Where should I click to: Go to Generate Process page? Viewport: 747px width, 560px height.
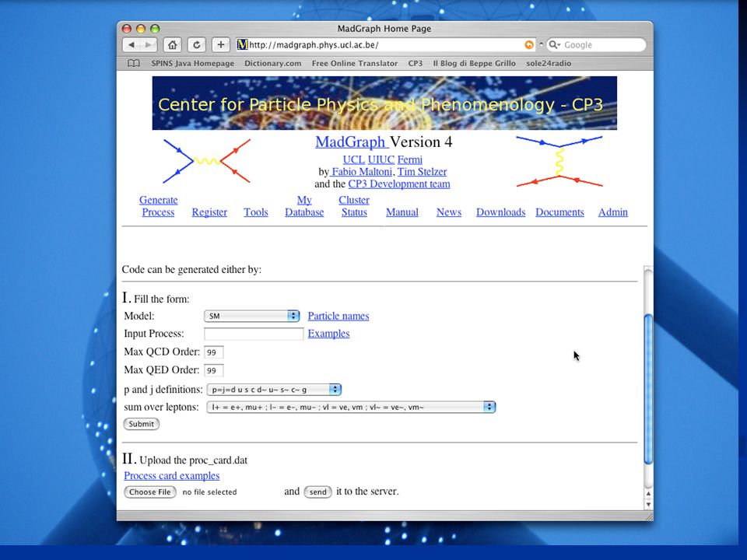coord(158,206)
